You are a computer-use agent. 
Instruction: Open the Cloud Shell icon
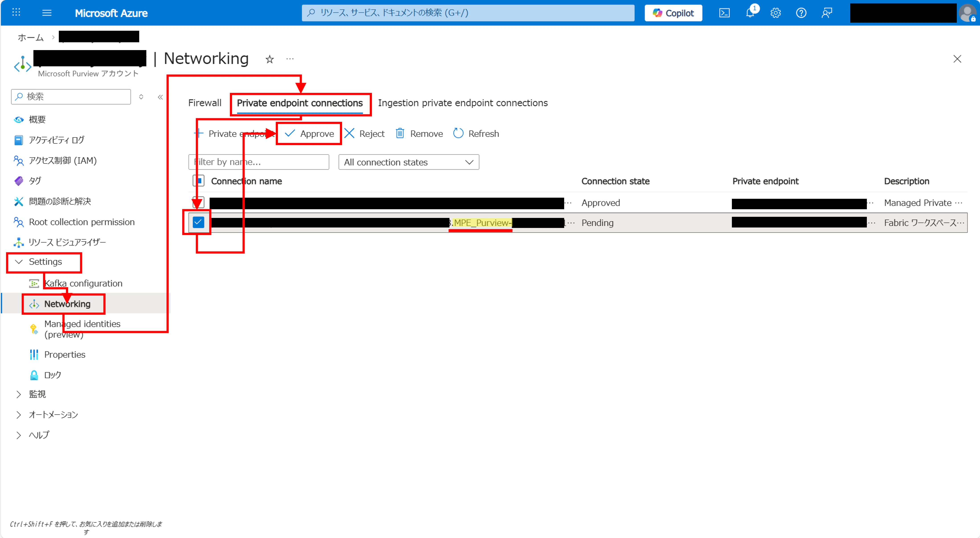click(x=724, y=13)
